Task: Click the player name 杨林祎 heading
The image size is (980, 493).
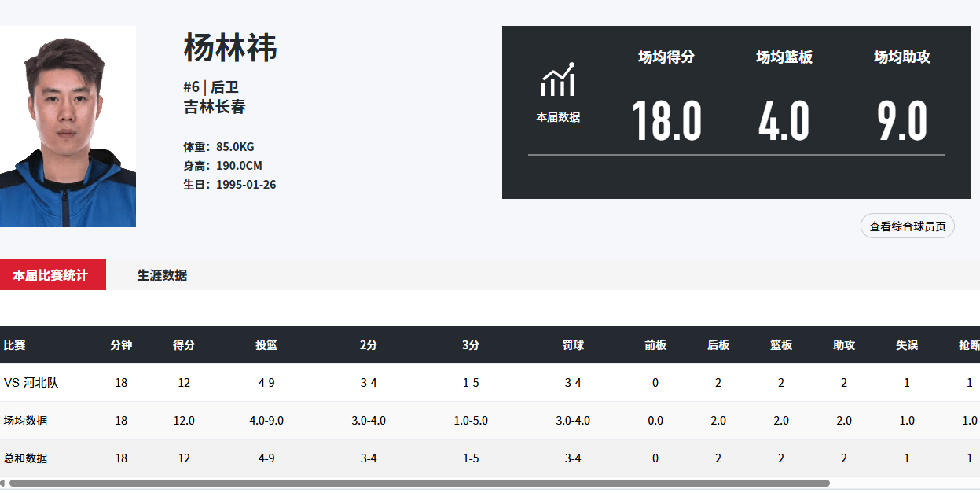Action: coord(230,48)
